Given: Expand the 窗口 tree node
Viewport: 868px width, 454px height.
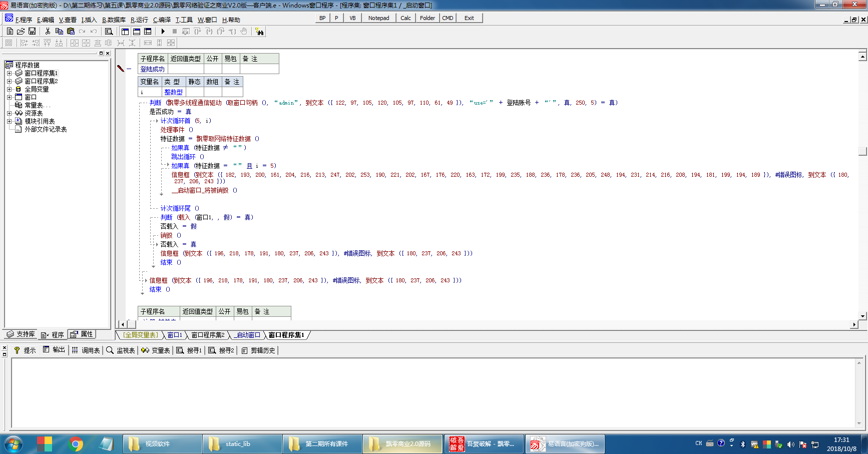Looking at the screenshot, I should click(9, 97).
